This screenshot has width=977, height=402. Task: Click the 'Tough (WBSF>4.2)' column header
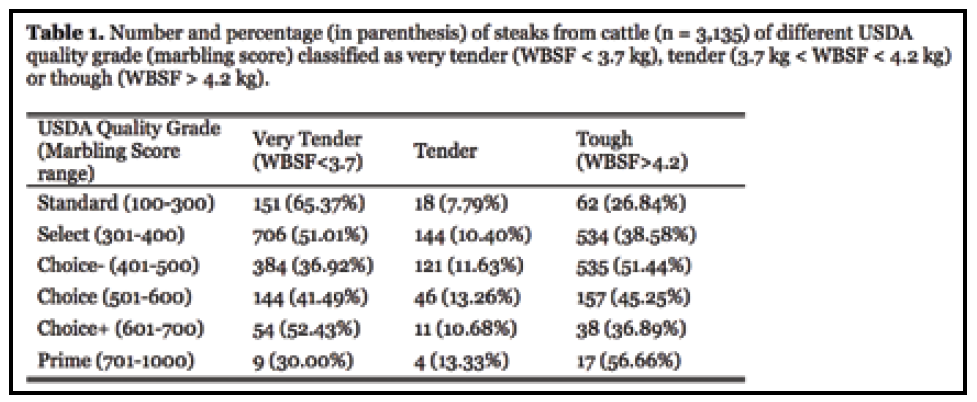(x=619, y=151)
